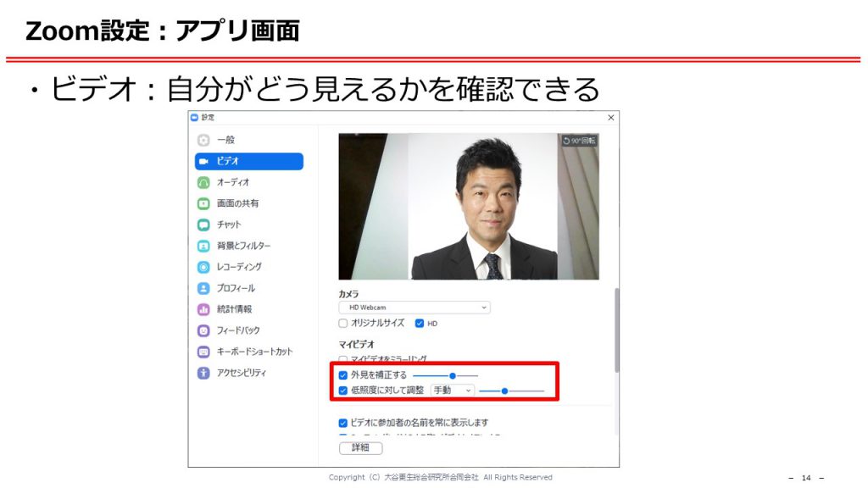Switch to the オーディオ settings tab

tap(249, 183)
